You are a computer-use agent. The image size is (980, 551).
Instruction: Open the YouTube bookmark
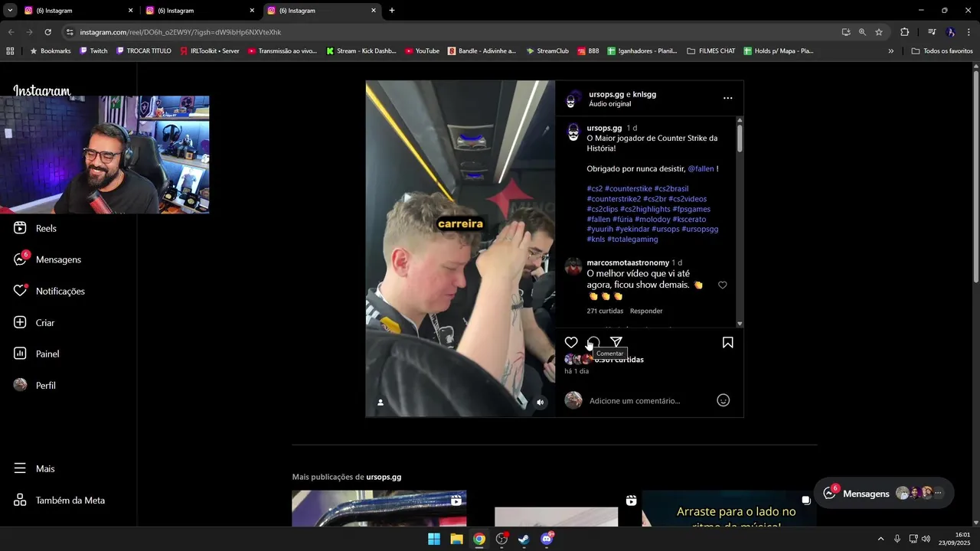422,51
